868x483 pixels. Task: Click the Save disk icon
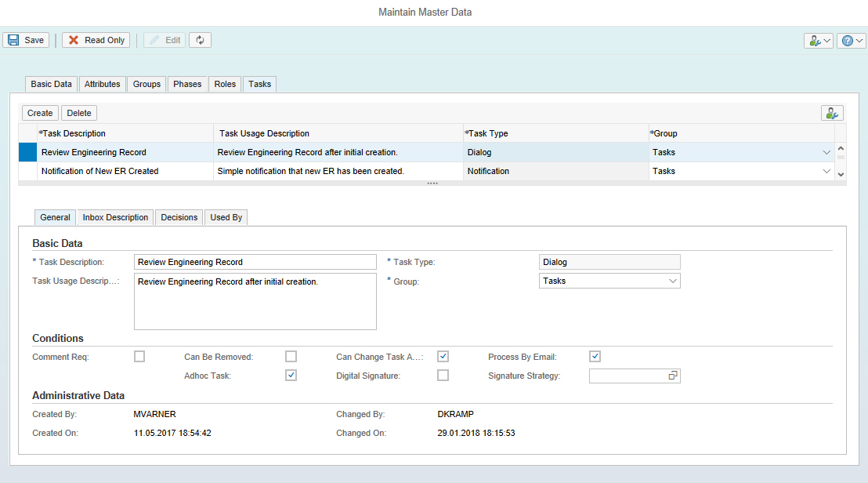13,40
